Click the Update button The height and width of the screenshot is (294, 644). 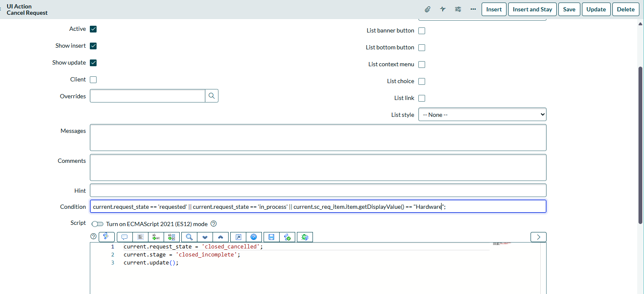tap(596, 9)
